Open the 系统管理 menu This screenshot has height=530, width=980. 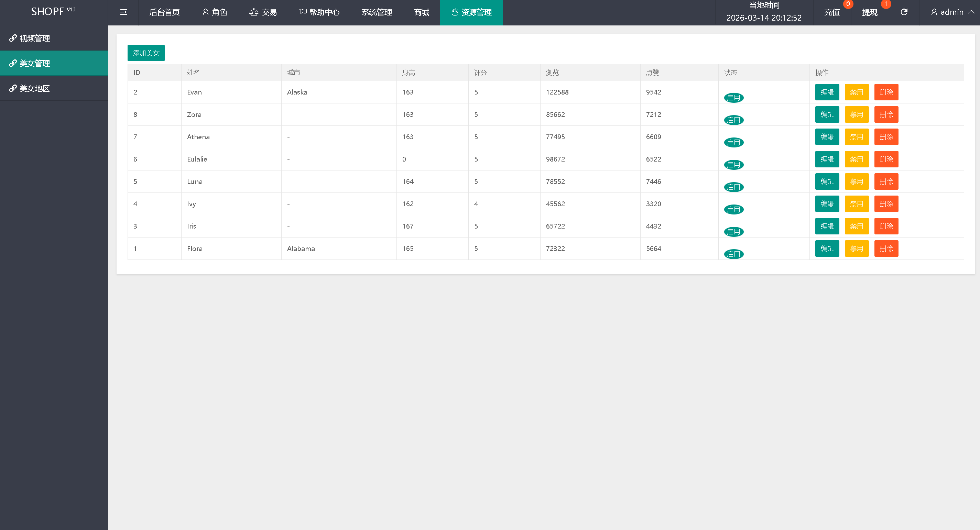tap(377, 13)
